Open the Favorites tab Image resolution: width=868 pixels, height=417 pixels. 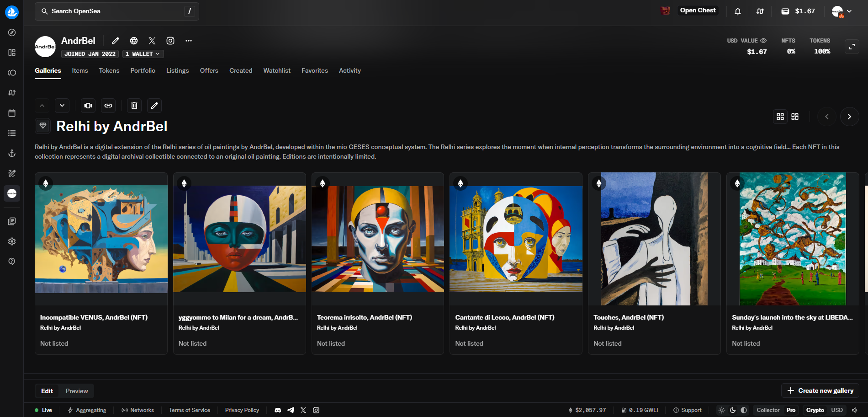(x=314, y=70)
